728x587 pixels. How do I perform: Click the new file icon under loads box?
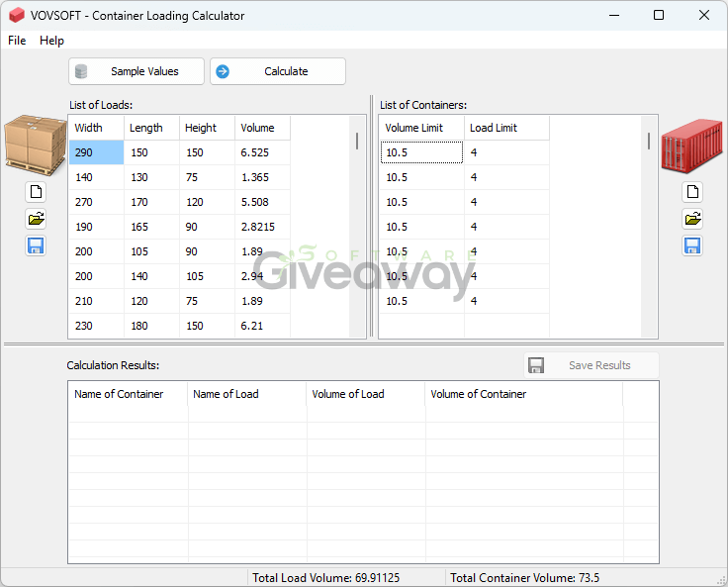tap(36, 191)
